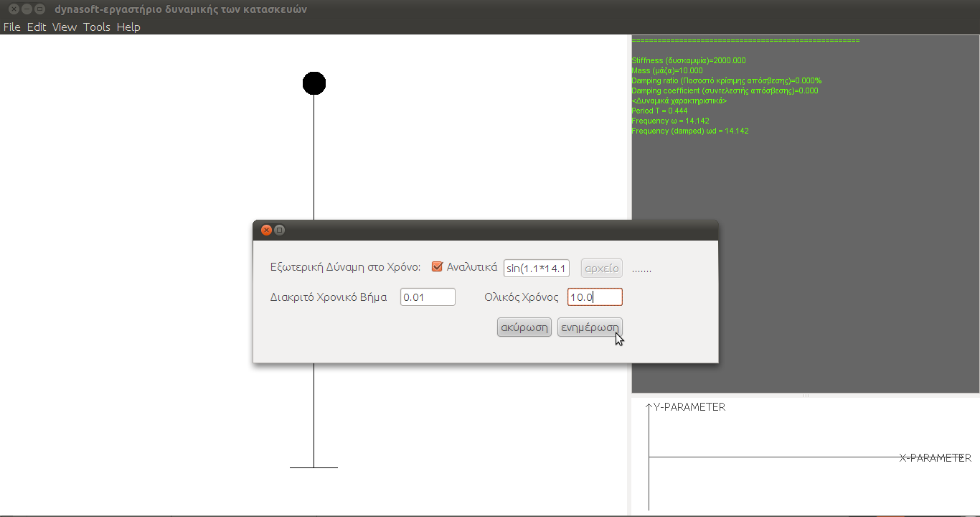980x517 pixels.
Task: Open the Help menu
Action: (128, 27)
